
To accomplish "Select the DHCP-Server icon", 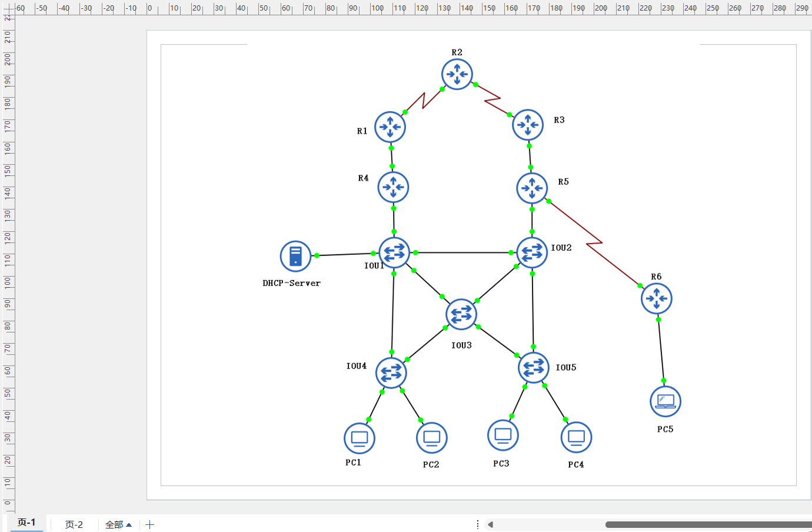I will pyautogui.click(x=295, y=256).
